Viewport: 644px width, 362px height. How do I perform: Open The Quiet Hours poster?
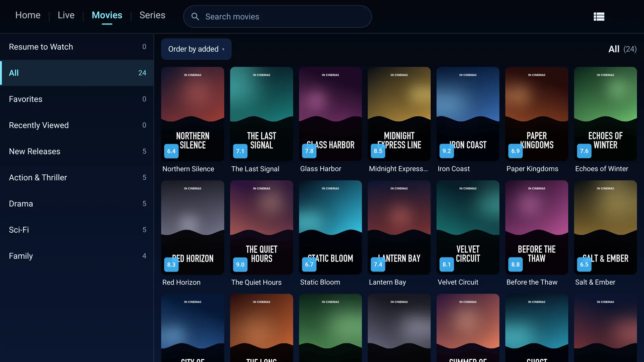tap(262, 228)
